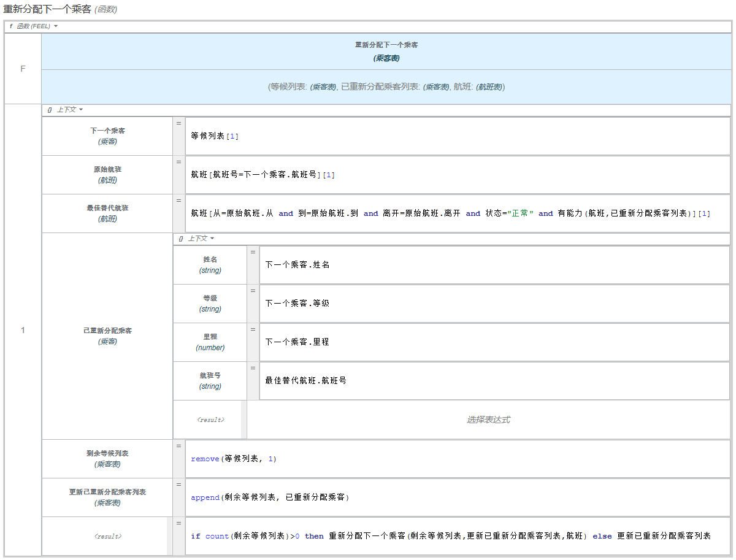Select the 下一个乘客 entry name cell
The width and height of the screenshot is (736, 560).
click(107, 136)
